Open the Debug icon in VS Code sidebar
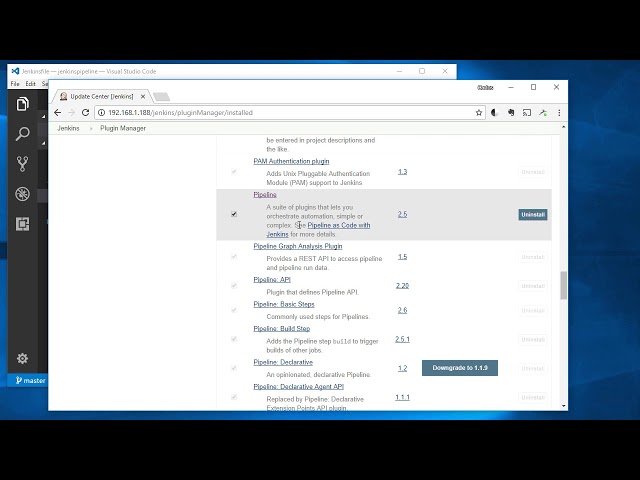This screenshot has width=640, height=480. click(x=22, y=194)
